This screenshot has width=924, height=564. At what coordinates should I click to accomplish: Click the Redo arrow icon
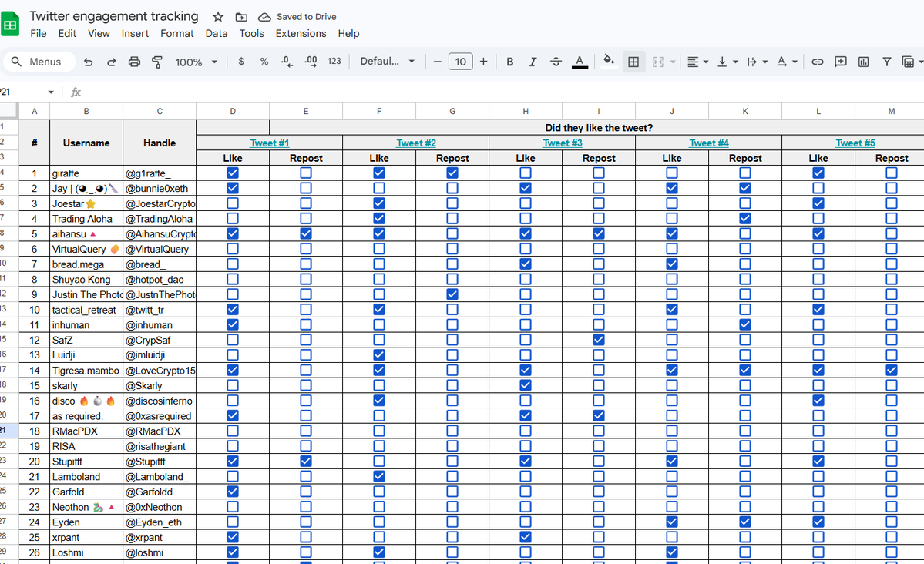(x=112, y=62)
